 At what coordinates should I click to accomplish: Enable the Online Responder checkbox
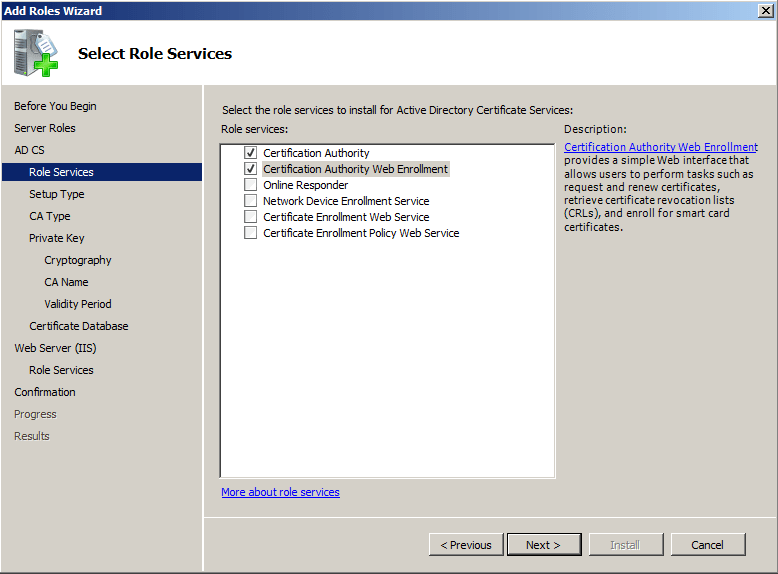(250, 185)
